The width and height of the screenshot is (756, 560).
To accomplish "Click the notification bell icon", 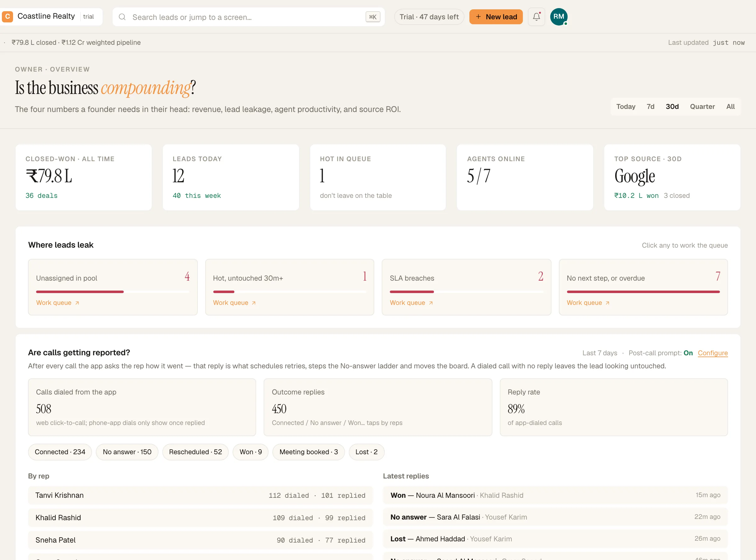I will [x=536, y=16].
